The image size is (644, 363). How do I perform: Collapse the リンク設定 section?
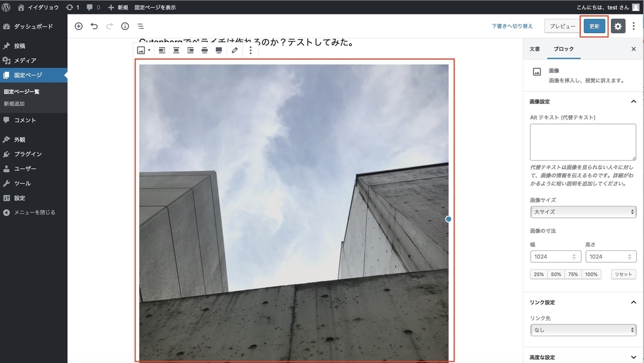pyautogui.click(x=583, y=302)
